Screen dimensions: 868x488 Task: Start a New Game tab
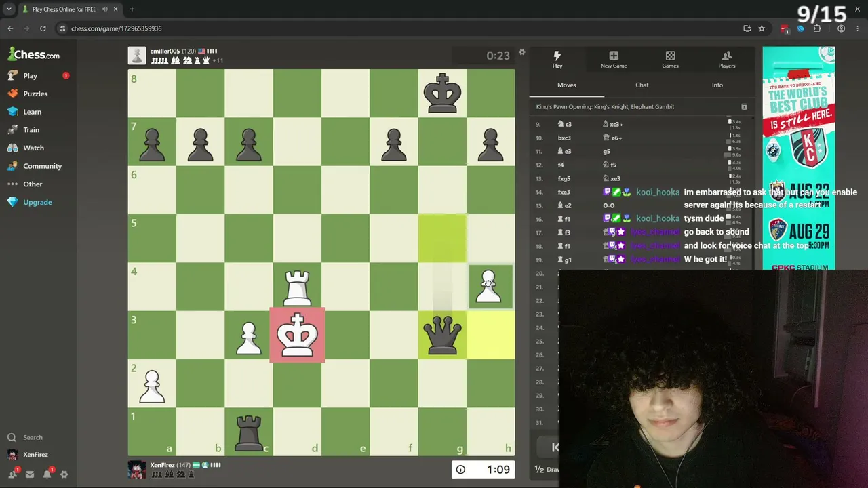[614, 60]
